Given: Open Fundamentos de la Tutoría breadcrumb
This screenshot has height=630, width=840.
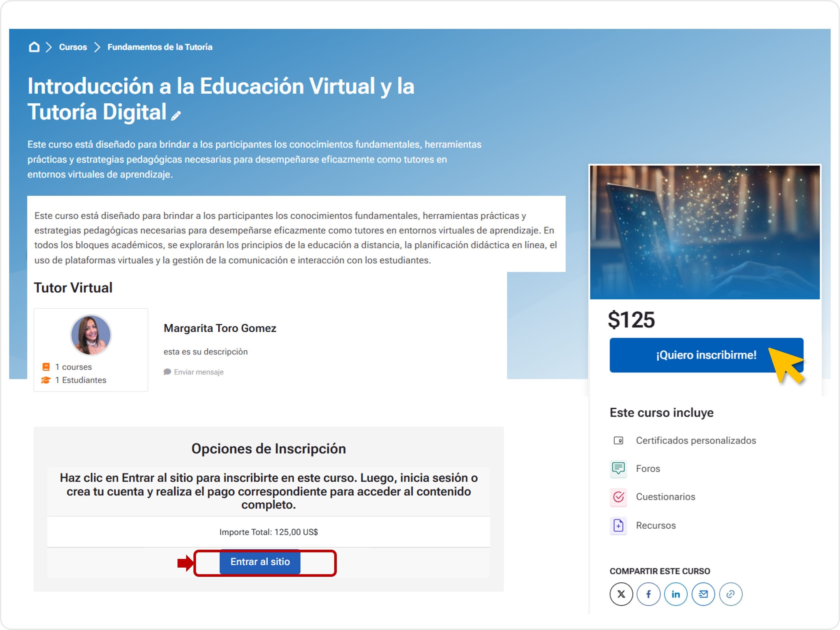Looking at the screenshot, I should pos(160,47).
